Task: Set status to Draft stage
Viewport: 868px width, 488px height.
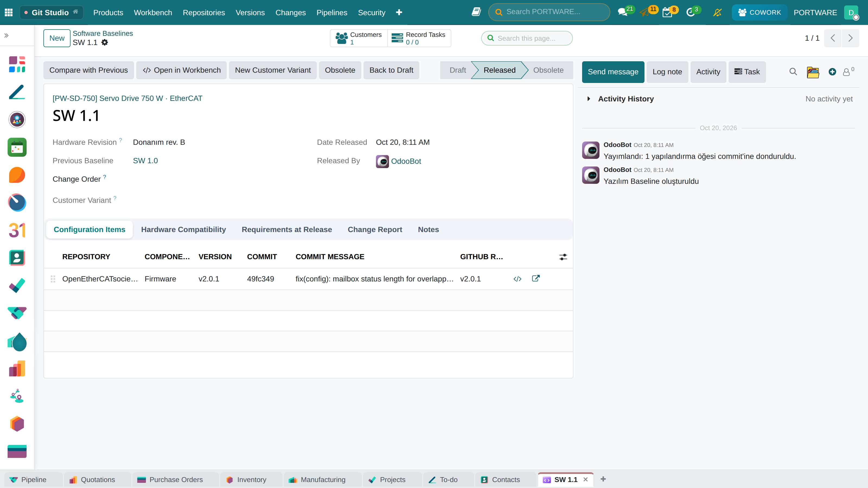Action: tap(458, 70)
